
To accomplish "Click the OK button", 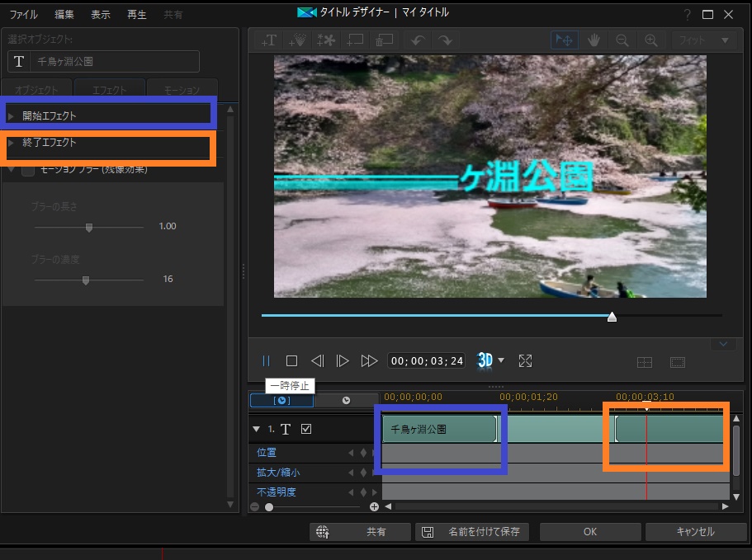I will pos(589,532).
